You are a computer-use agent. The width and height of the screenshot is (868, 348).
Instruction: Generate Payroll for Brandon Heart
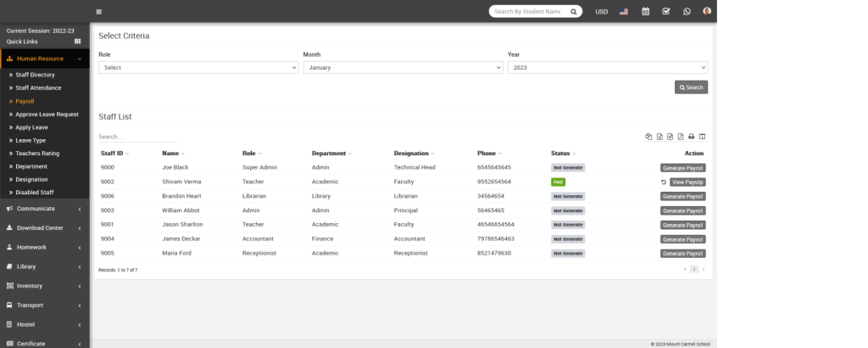pyautogui.click(x=682, y=196)
